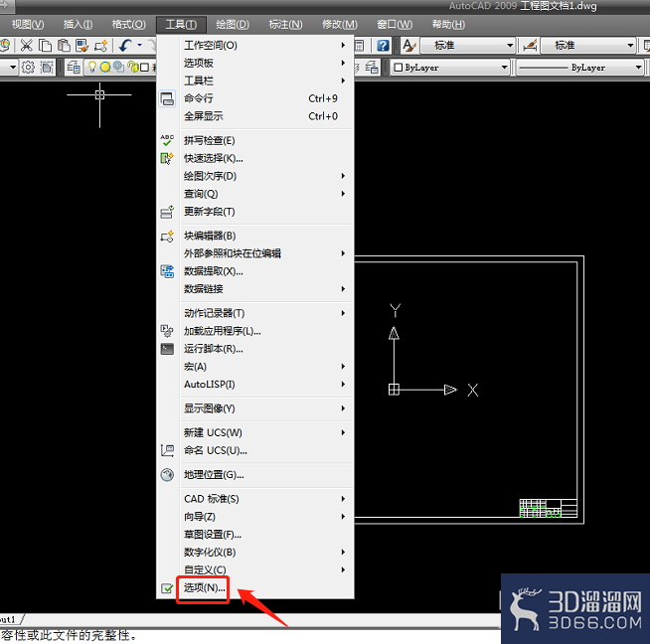Click the blue Help question mark icon

pos(383,45)
